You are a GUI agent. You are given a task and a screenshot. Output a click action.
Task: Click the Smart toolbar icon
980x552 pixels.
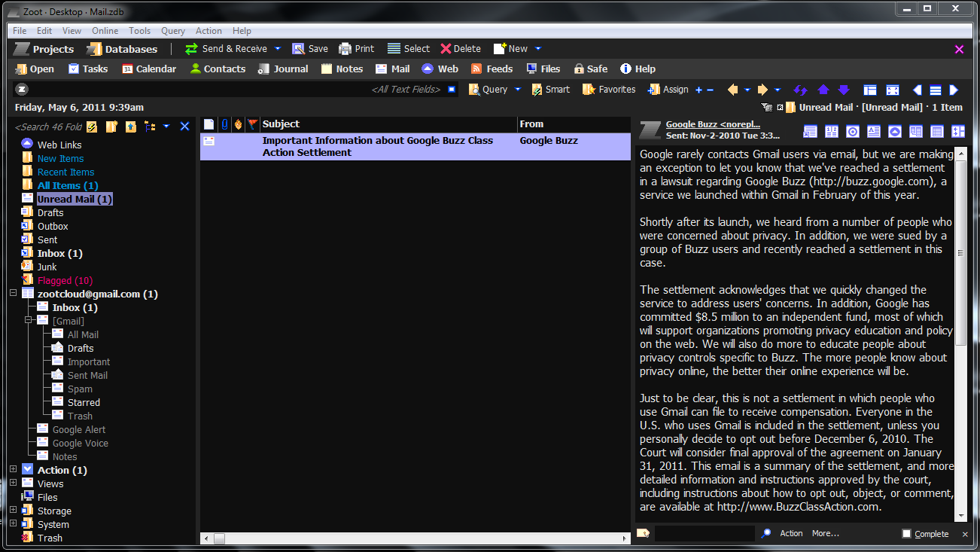537,90
